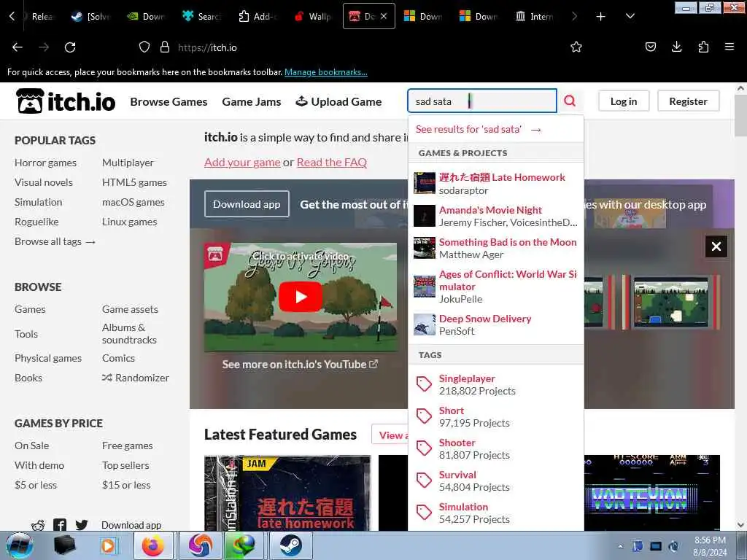This screenshot has height=560, width=747.
Task: Click in the search input field
Action: 482,101
